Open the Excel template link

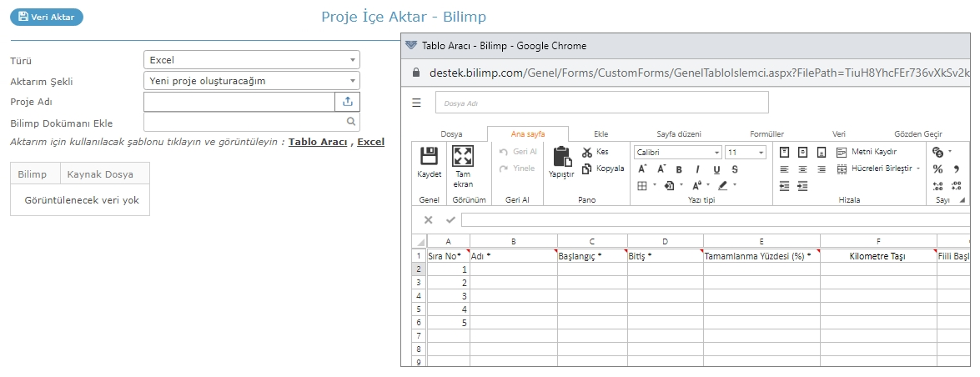pyautogui.click(x=370, y=142)
